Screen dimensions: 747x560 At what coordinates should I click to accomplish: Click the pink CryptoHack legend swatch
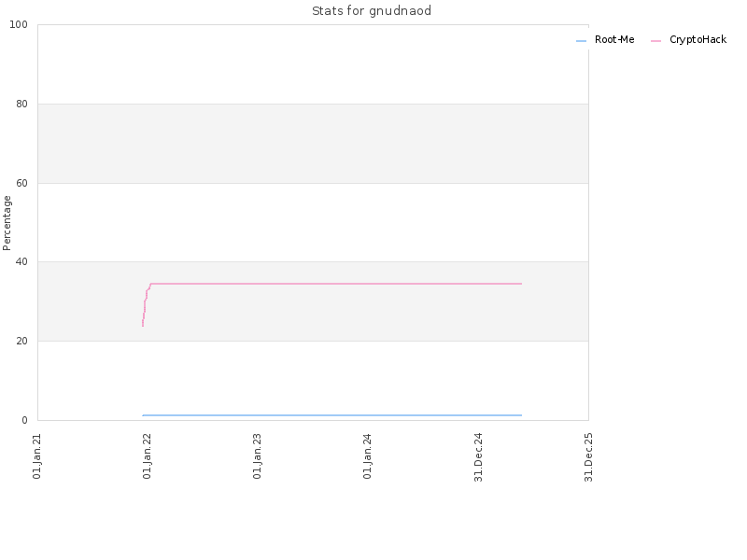pyautogui.click(x=656, y=41)
